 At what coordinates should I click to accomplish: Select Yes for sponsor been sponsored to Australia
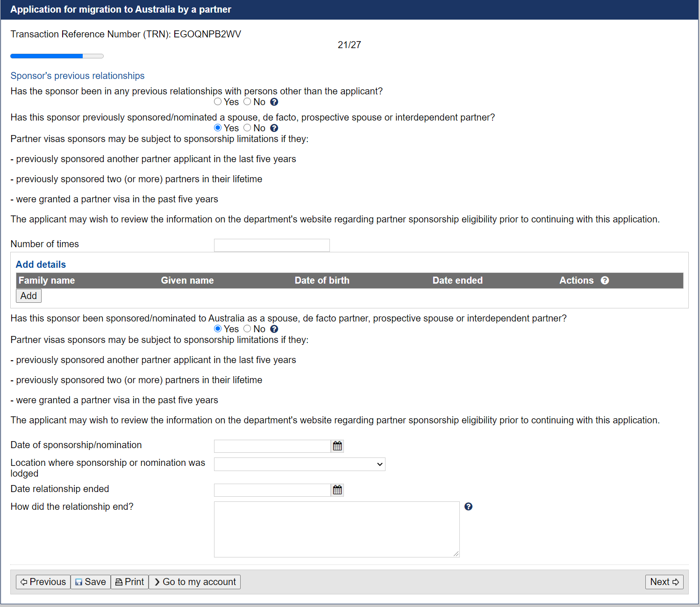[218, 328]
